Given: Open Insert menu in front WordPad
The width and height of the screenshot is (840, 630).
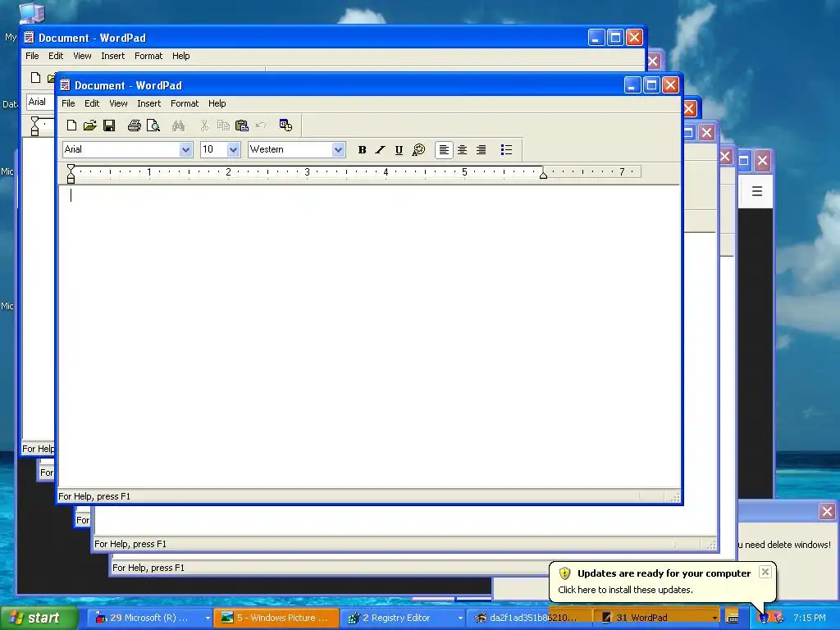Looking at the screenshot, I should tap(149, 103).
